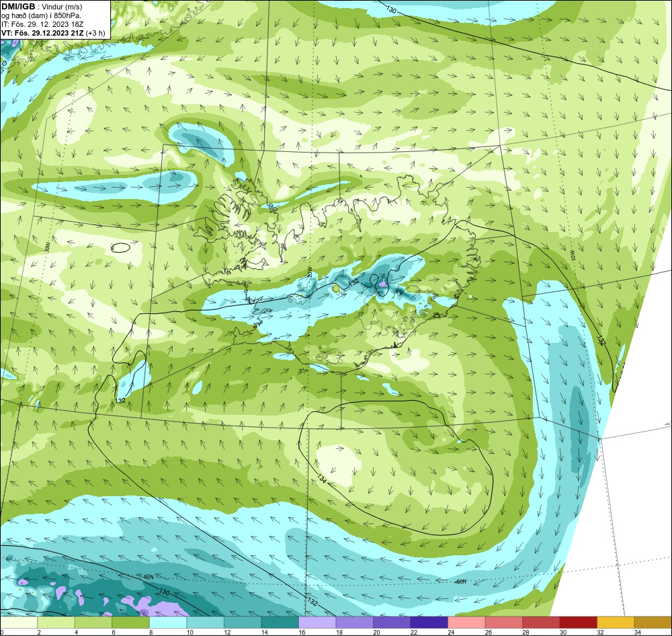Select the "130" contour label at the map's top edge
This screenshot has height=636, width=672.
pos(391,9)
